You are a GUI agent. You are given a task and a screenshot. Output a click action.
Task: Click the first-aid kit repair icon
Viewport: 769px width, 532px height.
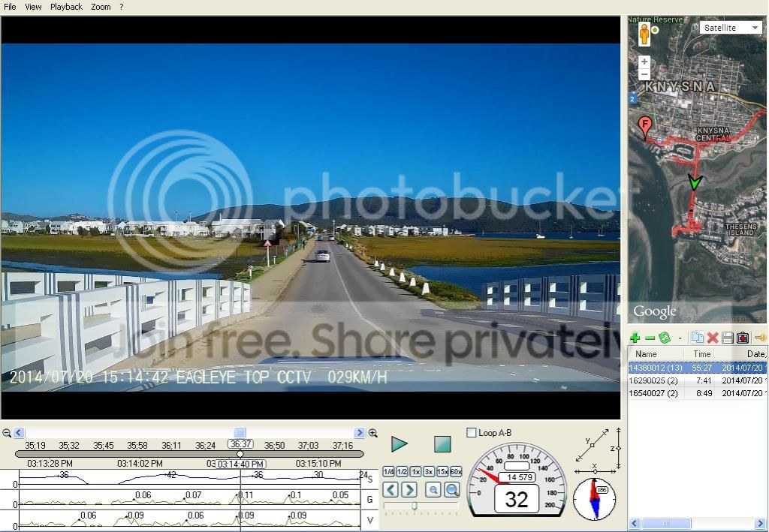tap(743, 338)
